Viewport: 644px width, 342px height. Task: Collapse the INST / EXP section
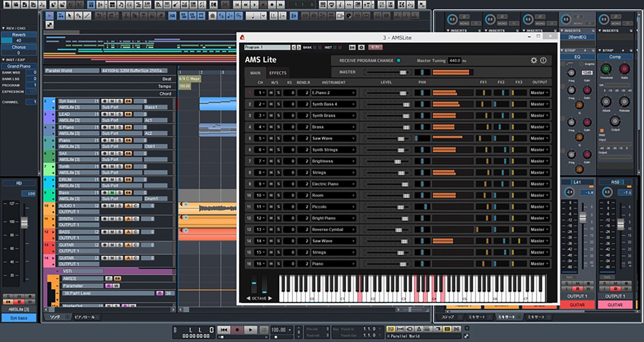click(3, 60)
